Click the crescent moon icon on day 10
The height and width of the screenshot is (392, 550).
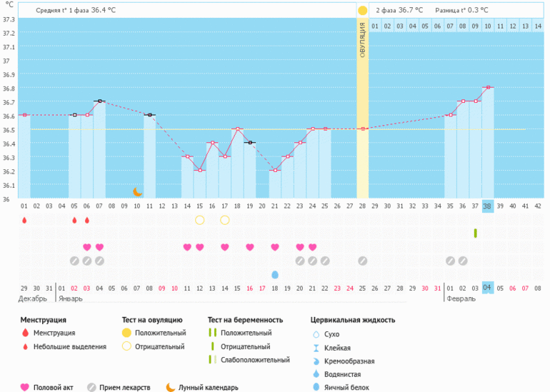138,191
